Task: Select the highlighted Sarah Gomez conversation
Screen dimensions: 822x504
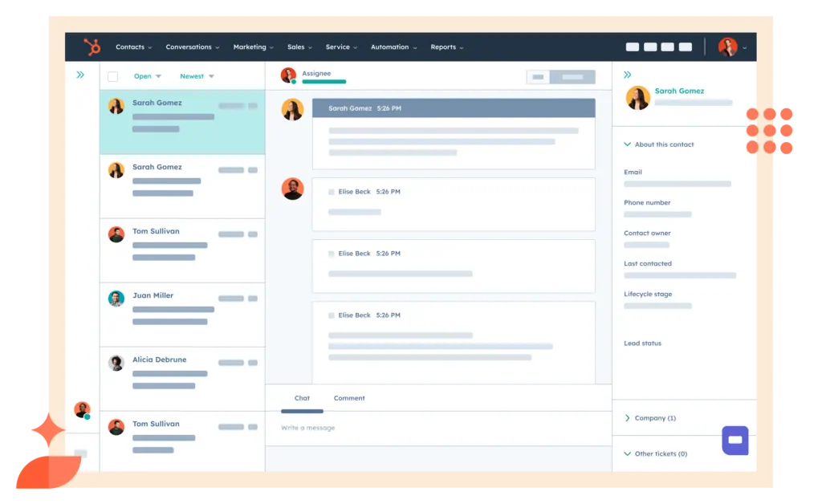Action: (x=182, y=122)
